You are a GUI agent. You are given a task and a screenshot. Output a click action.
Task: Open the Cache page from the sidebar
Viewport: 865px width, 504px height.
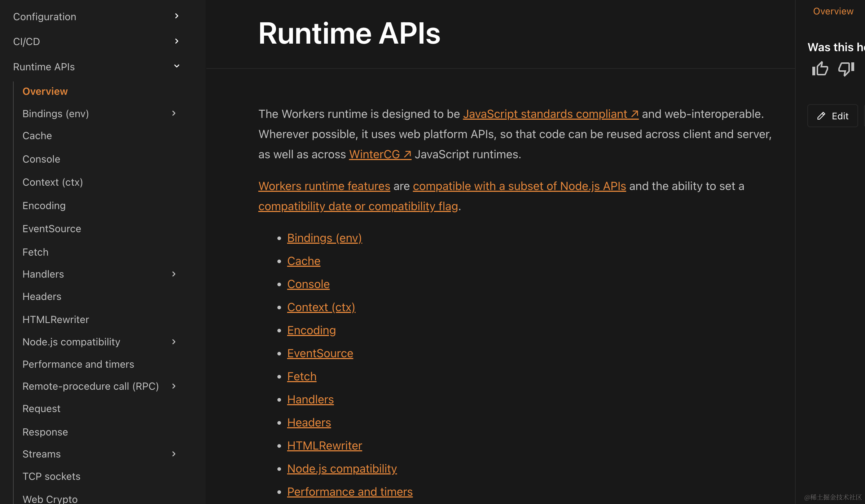(37, 136)
